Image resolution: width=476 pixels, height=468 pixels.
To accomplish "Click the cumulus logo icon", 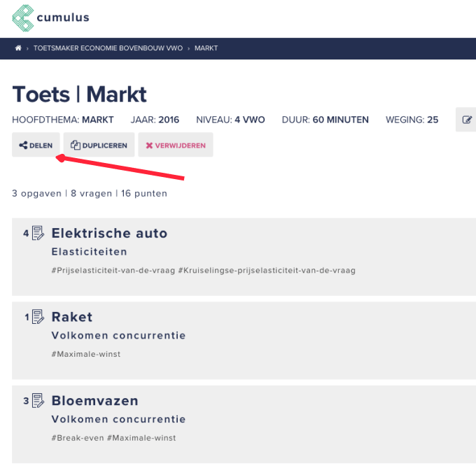I will point(23,18).
